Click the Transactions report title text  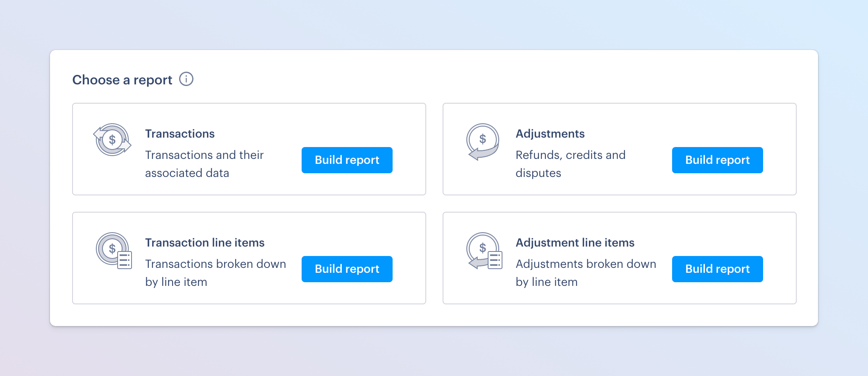click(x=180, y=134)
